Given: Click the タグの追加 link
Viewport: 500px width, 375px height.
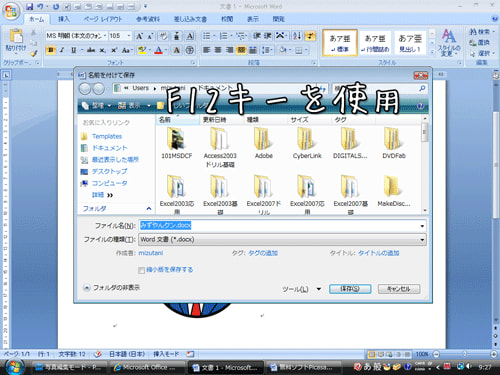Looking at the screenshot, I should pyautogui.click(x=263, y=253).
